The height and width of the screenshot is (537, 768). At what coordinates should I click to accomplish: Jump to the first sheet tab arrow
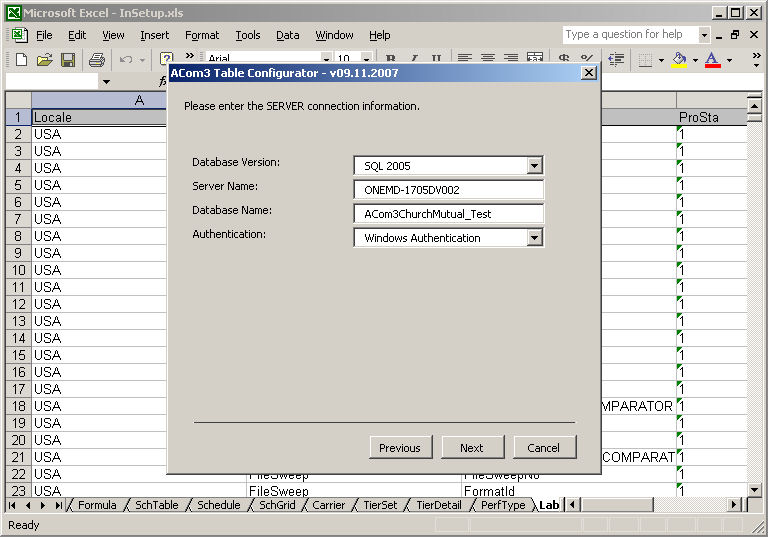(12, 505)
